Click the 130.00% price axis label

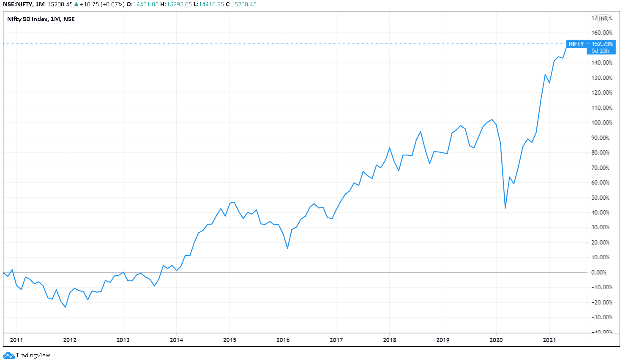(602, 78)
